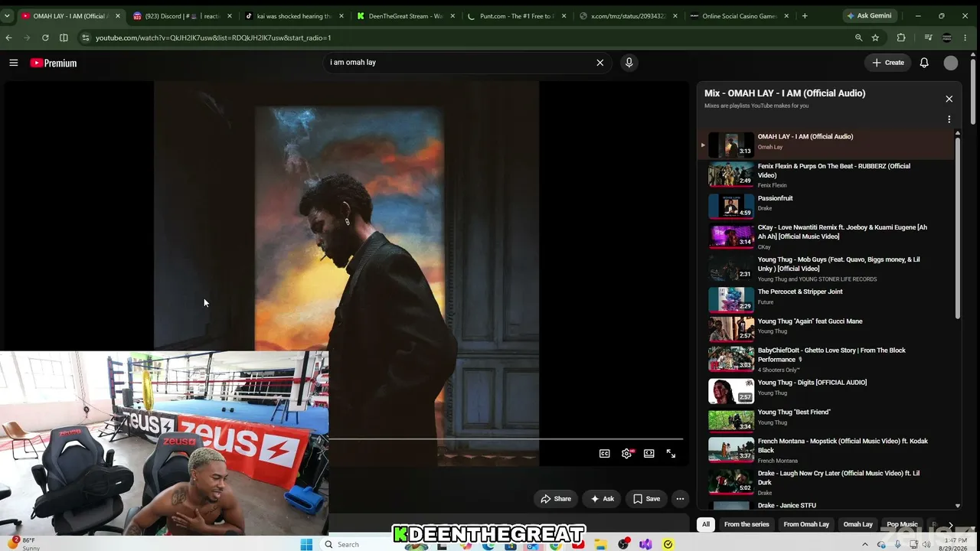Screen dimensions: 980x551
Task: Open Young Thug 'Best Friend' title
Action: (794, 412)
